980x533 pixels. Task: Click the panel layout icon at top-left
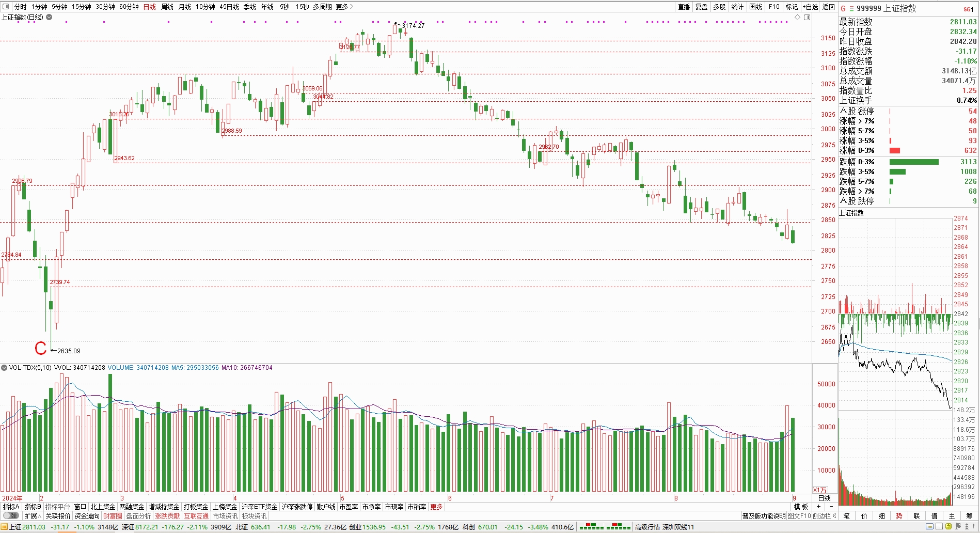click(x=6, y=7)
